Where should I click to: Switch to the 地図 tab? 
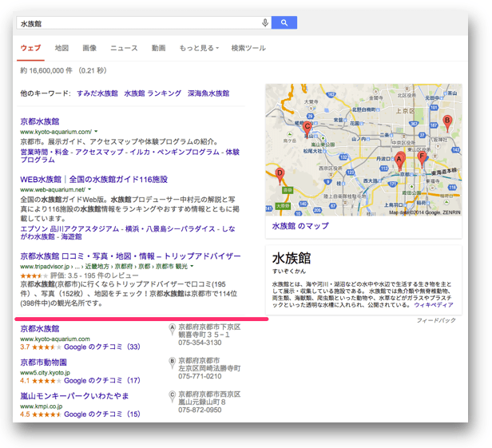point(61,48)
